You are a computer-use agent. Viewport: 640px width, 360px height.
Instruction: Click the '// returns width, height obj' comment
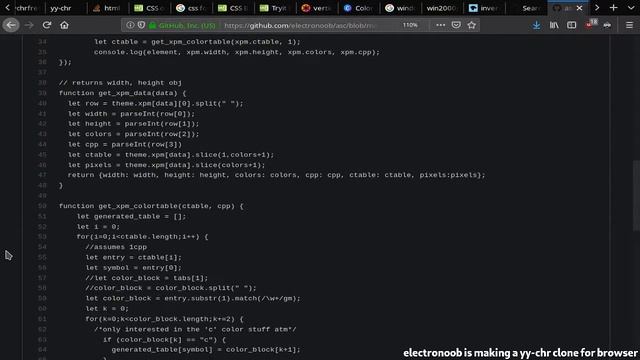[120, 83]
